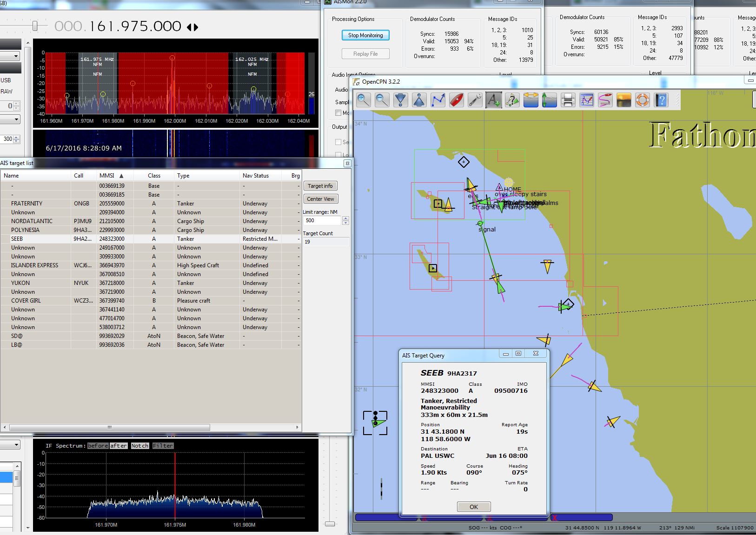
Task: Step up the 300 value spinner
Action: (16, 137)
